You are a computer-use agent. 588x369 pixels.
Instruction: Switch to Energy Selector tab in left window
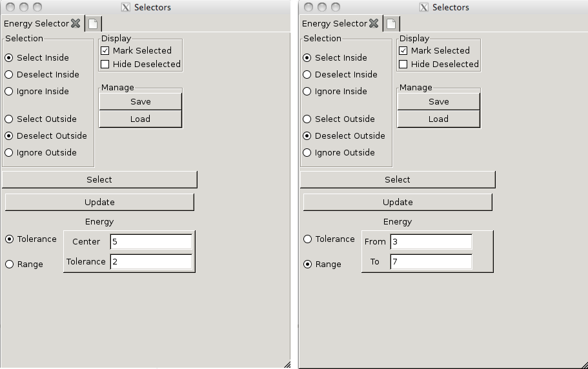(36, 24)
